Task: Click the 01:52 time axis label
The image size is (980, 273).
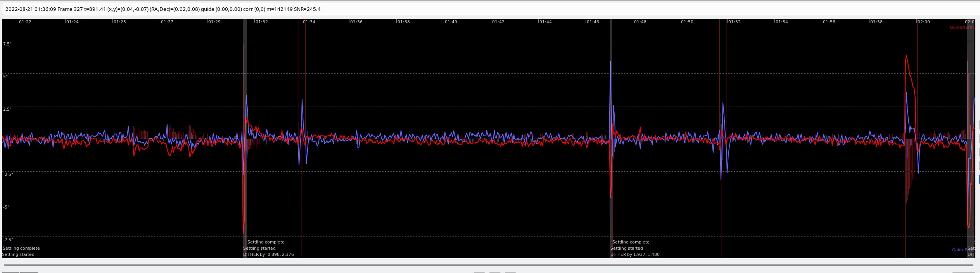Action: coord(735,22)
